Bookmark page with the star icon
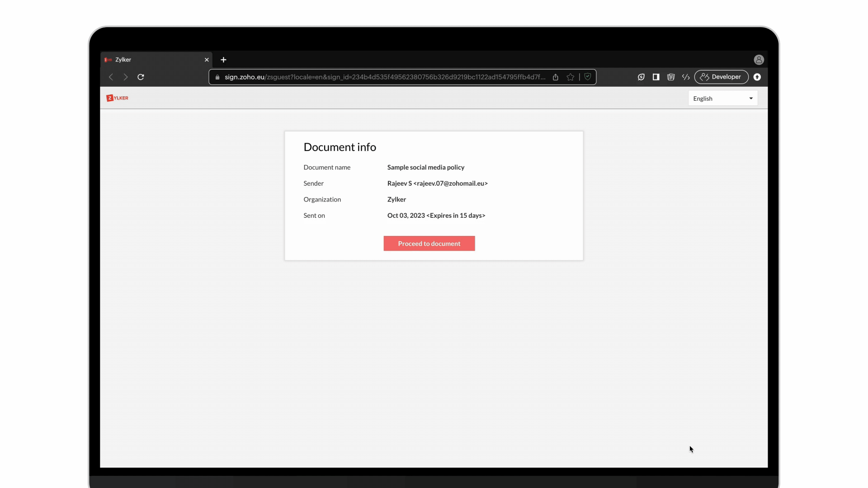Screen dimensions: 868x488 tap(571, 77)
